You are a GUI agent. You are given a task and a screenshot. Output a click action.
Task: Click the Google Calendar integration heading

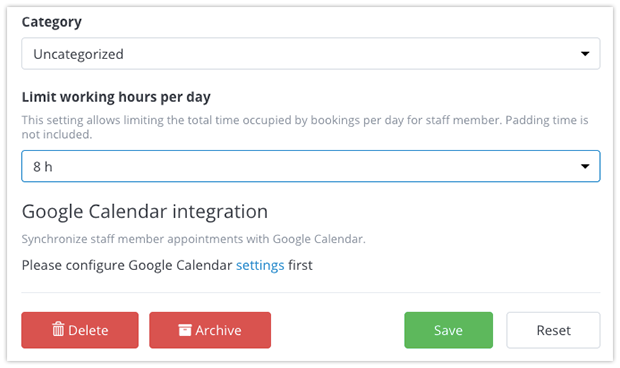tap(145, 211)
